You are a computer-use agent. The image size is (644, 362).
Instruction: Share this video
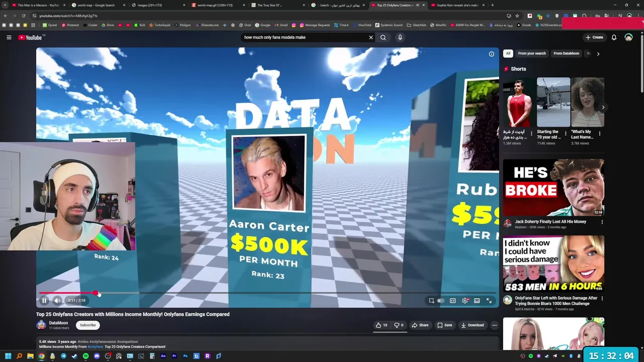coord(420,325)
